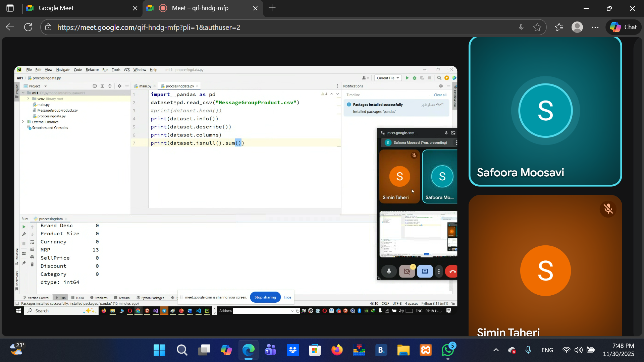The height and width of the screenshot is (362, 644).
Task: Collapse the ml1 project root
Action: coord(23,93)
